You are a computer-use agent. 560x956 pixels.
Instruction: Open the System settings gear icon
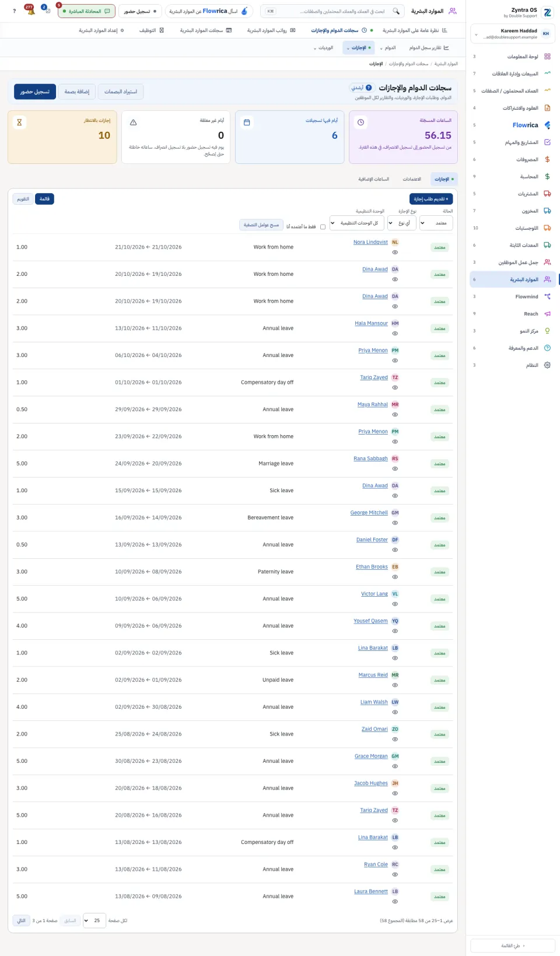point(547,365)
